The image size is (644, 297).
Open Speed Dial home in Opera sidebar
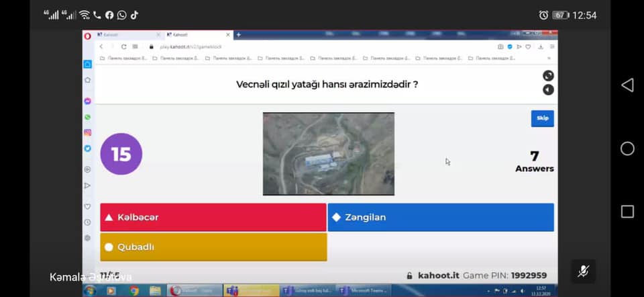click(x=87, y=65)
